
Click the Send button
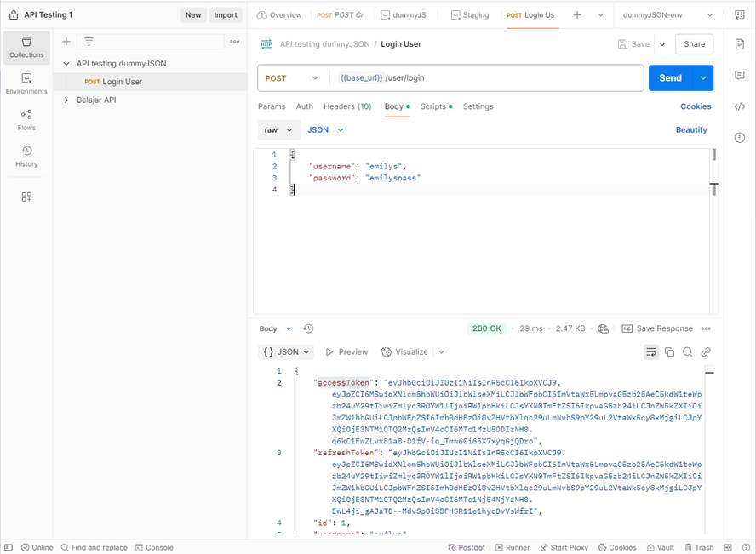(670, 78)
